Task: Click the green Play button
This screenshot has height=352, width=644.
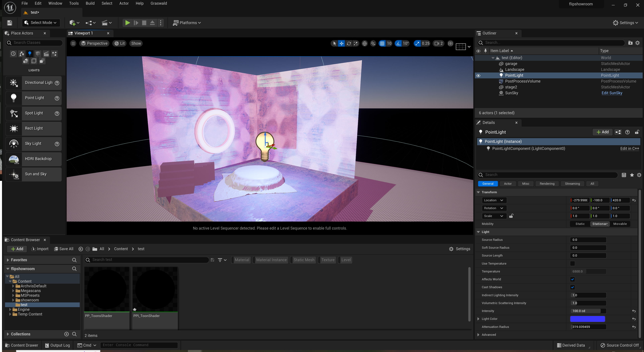Action: tap(127, 23)
